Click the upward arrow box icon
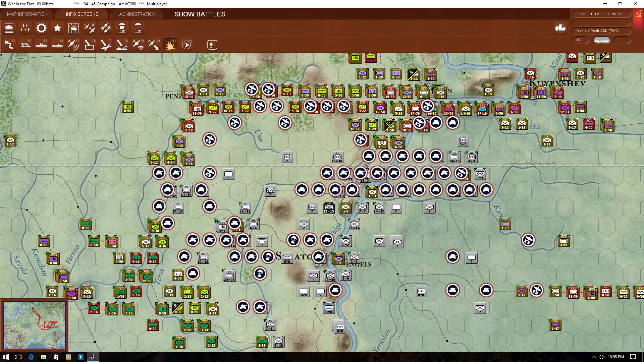The height and width of the screenshot is (362, 644). (212, 45)
